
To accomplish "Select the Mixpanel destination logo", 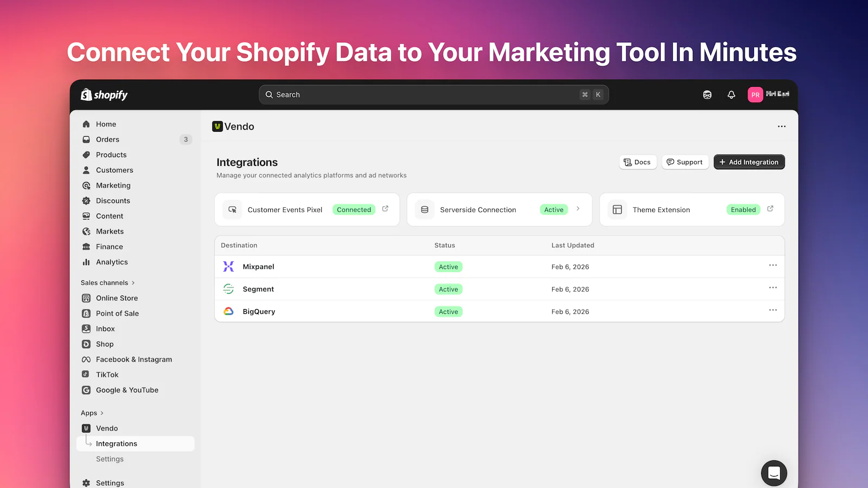I will click(x=229, y=266).
